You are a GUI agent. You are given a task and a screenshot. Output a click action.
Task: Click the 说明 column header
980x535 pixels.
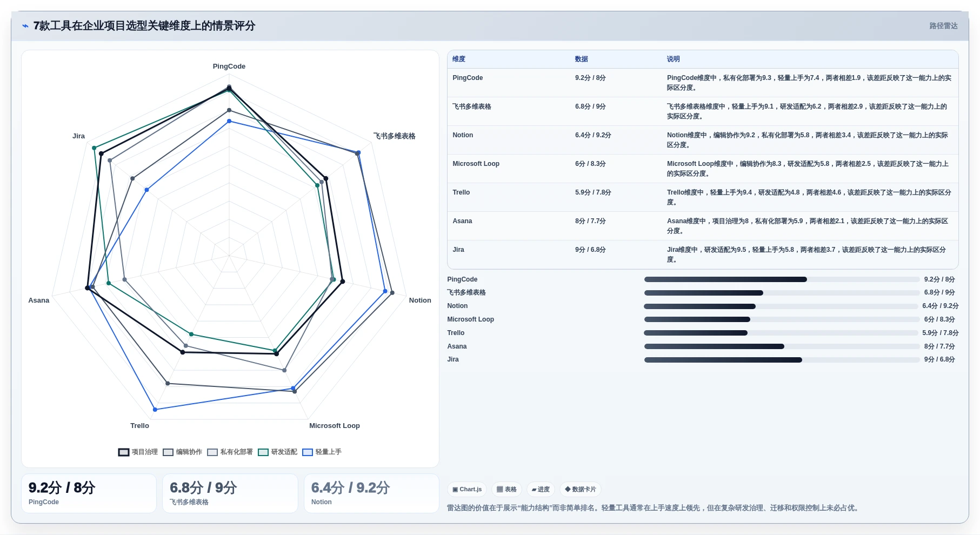[x=673, y=59]
